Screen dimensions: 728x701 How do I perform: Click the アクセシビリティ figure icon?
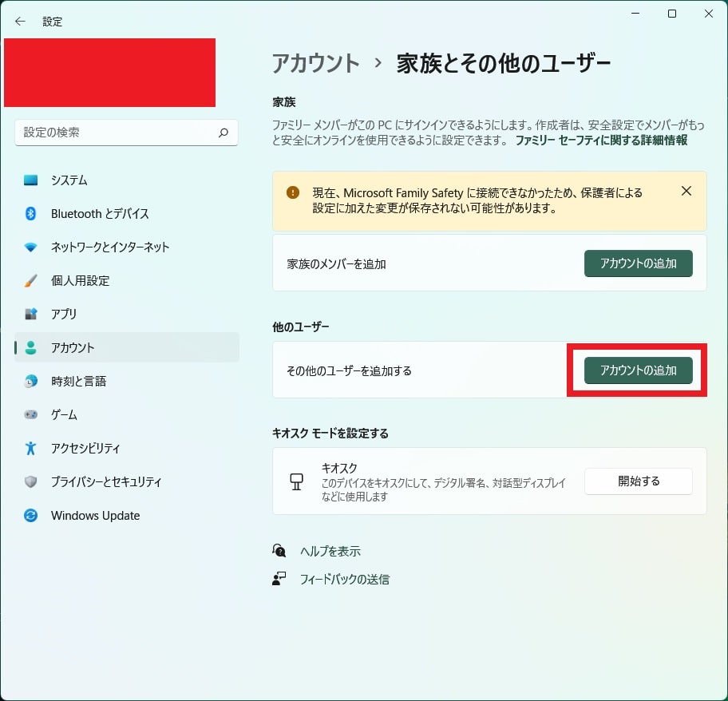pos(30,448)
